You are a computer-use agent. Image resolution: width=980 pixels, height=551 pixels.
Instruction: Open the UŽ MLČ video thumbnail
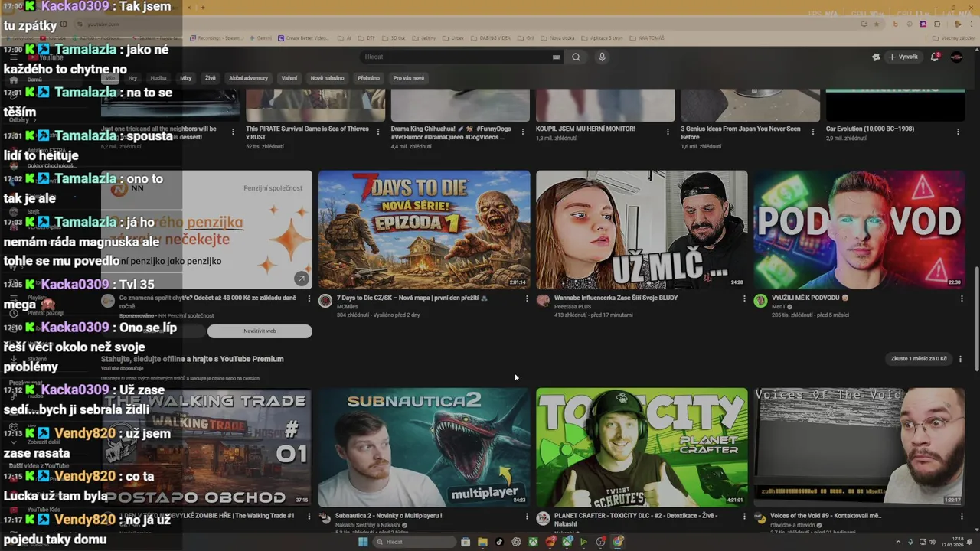(x=642, y=230)
